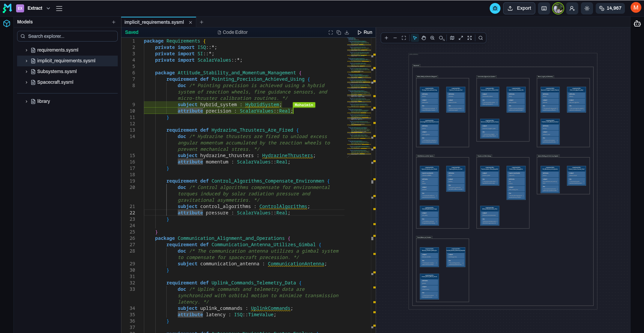Expand Subsystems.sysml tree node
Screen dimensions: 644x333
[26, 71]
